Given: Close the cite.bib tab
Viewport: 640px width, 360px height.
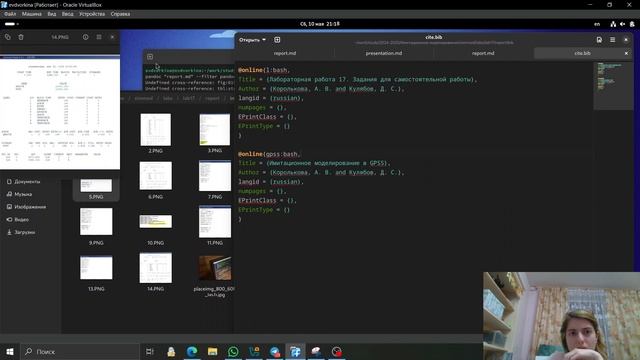Looking at the screenshot, I should pos(626,53).
